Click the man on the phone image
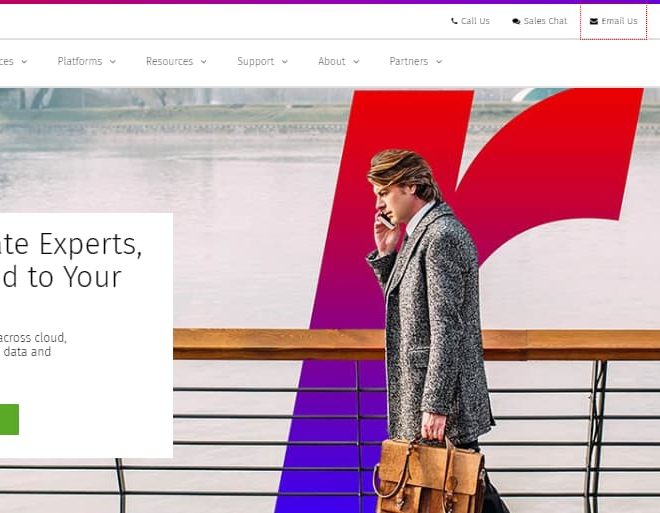Image resolution: width=660 pixels, height=513 pixels. (x=429, y=330)
